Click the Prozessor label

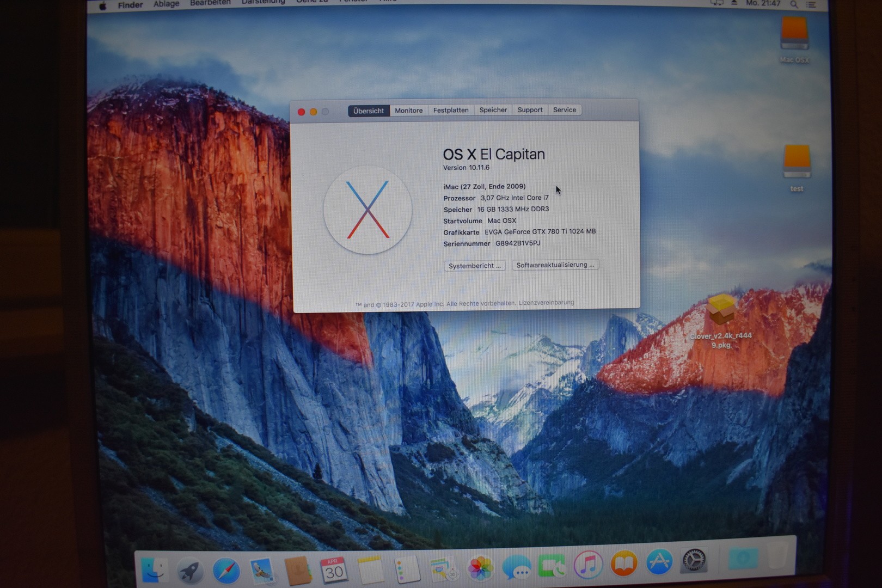[x=460, y=198]
